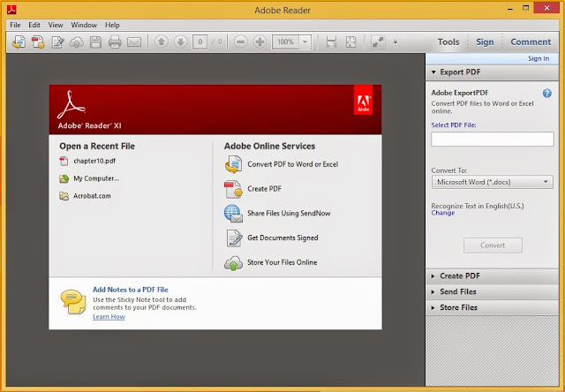
Task: Click the Read Mode expand arrows icon
Action: (x=378, y=42)
